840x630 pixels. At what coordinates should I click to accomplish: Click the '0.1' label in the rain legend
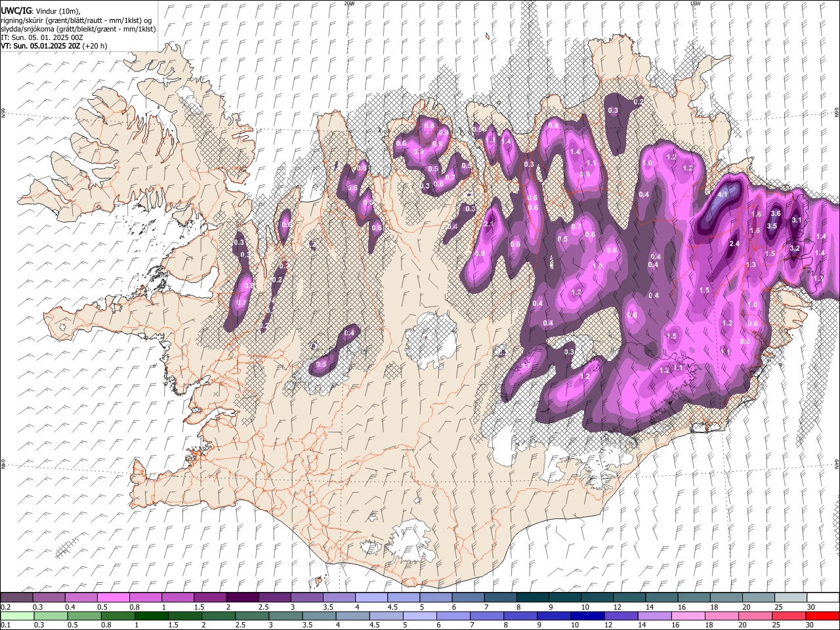[x=5, y=625]
